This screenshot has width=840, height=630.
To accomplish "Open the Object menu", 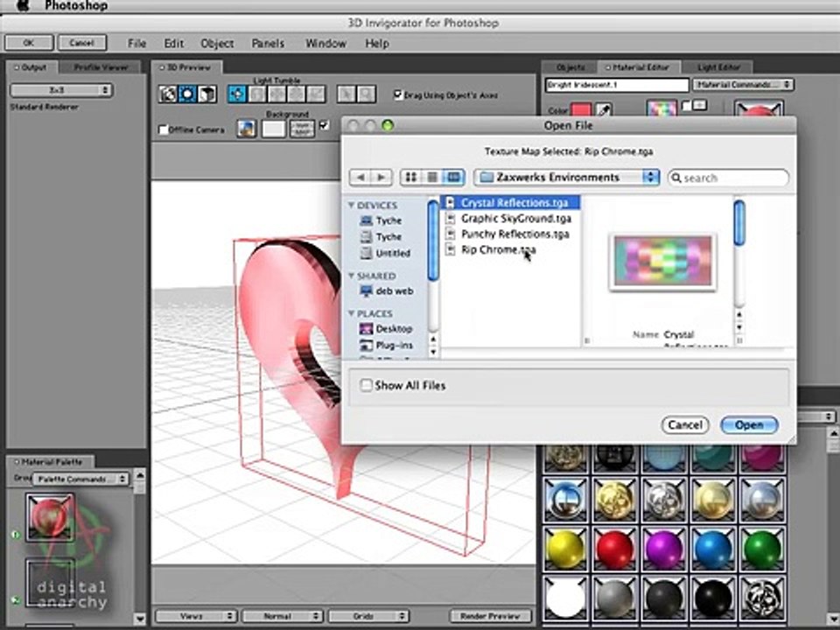I will click(217, 44).
